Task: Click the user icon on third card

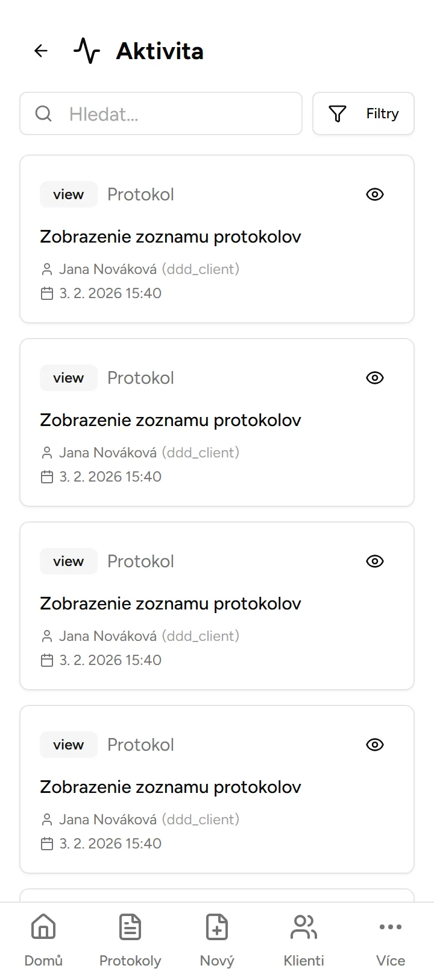Action: coord(47,636)
